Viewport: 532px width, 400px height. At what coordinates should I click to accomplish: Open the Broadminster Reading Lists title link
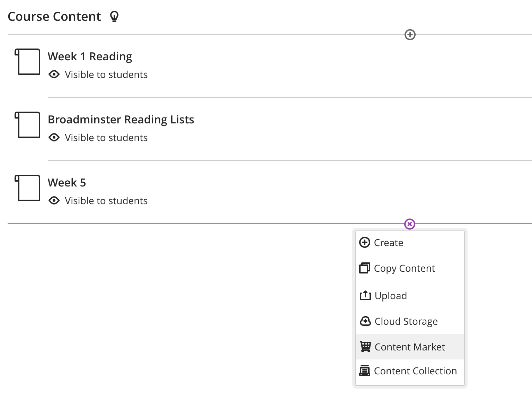pos(121,120)
